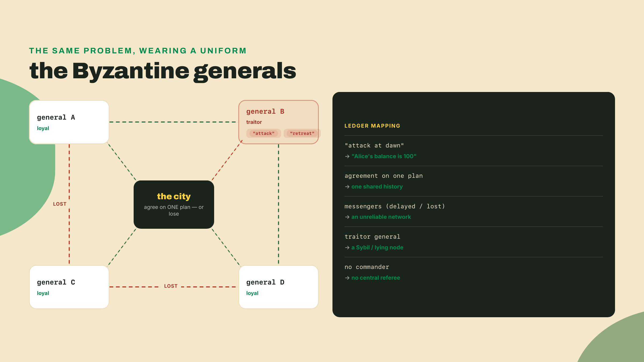
Task: Click 'an unreliable network' mapping text
Action: point(381,217)
